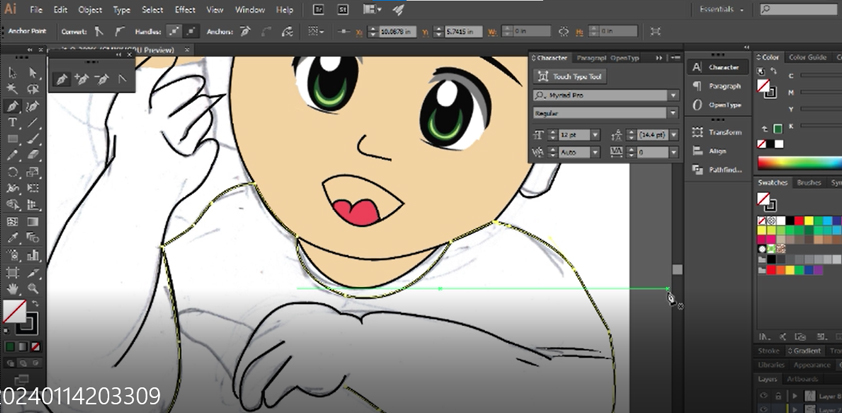The height and width of the screenshot is (413, 842).
Task: Click the GPU Performance rocket icon
Action: pos(398,10)
